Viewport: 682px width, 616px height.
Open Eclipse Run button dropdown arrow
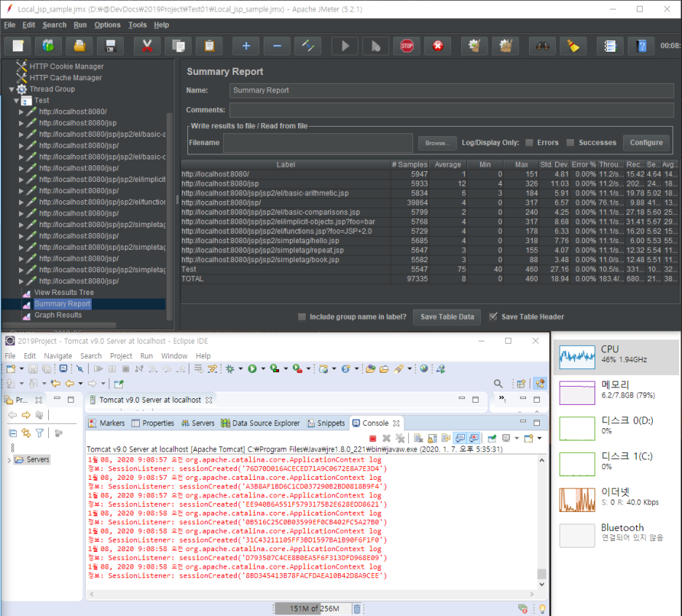(263, 368)
